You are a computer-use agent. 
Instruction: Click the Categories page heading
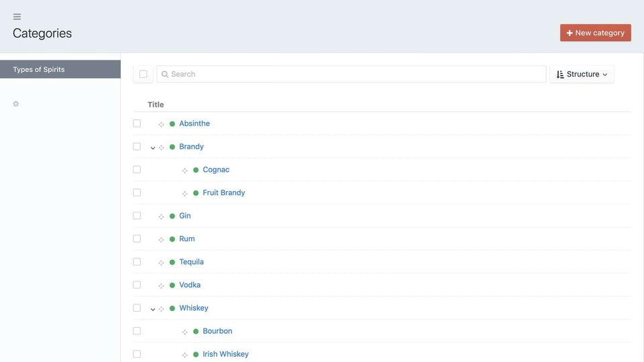click(x=42, y=34)
